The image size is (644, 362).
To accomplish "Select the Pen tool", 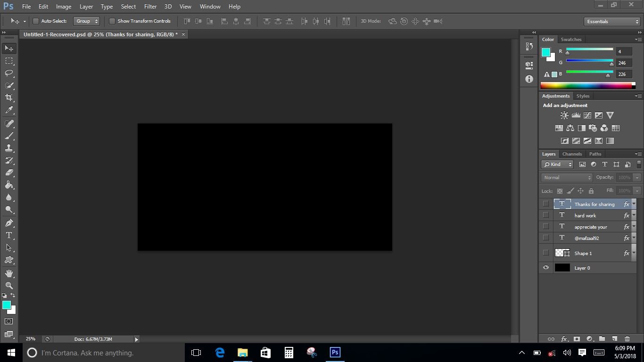I will pos(9,223).
